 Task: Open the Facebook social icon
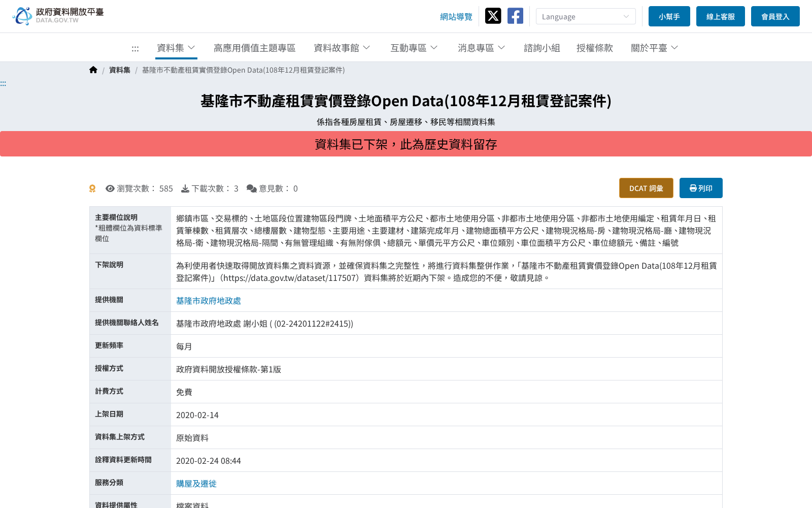pyautogui.click(x=515, y=16)
